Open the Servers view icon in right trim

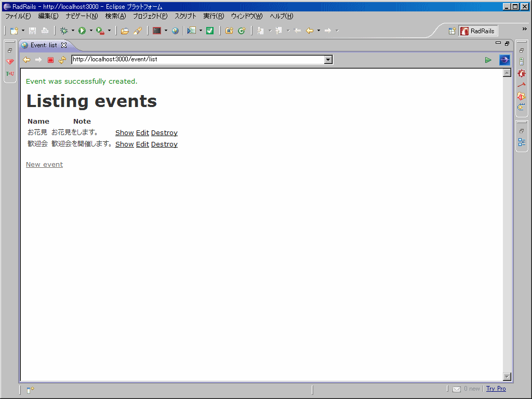tap(522, 62)
